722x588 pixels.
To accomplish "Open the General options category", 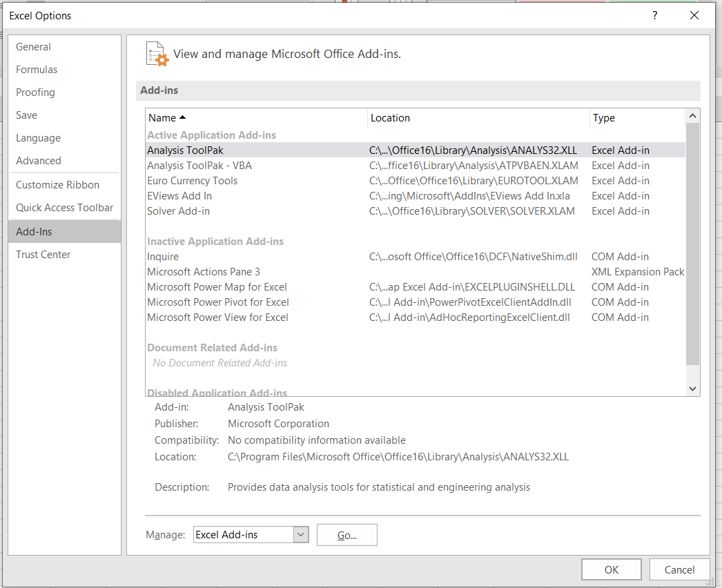I will coord(33,47).
